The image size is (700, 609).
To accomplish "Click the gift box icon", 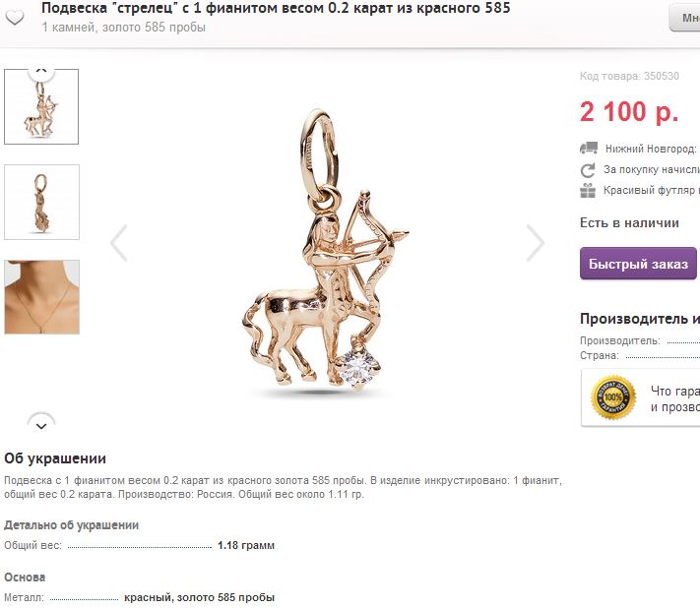I will [588, 191].
